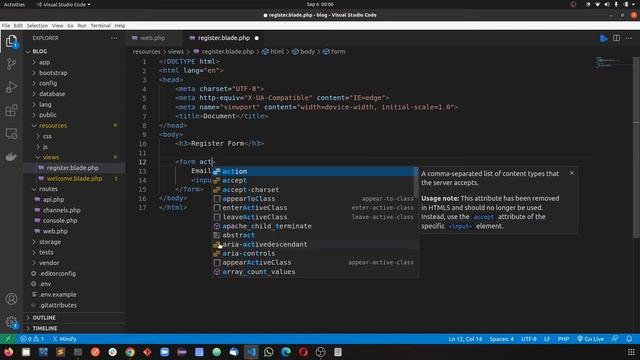640x360 pixels.
Task: Open the Selection menu
Action: tap(37, 25)
